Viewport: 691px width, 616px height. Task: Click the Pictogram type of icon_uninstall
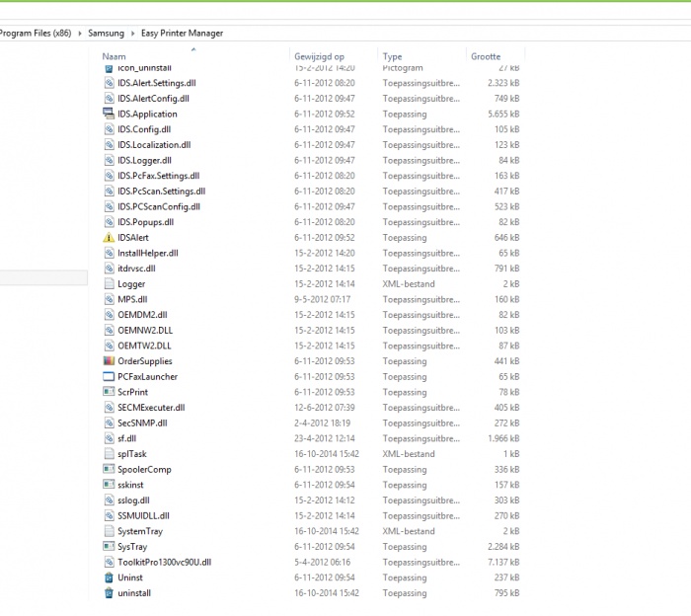pos(403,68)
